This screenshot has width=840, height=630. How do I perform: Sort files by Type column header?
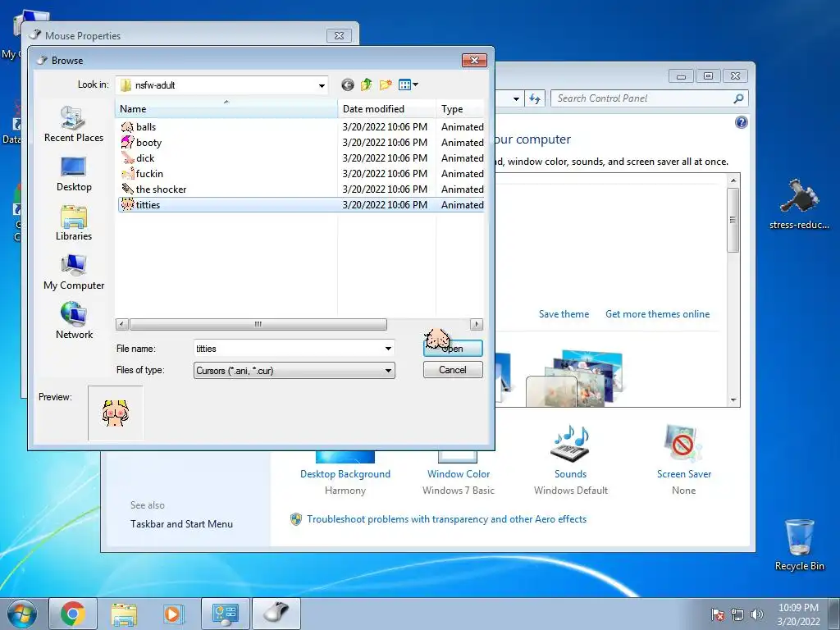pos(460,109)
